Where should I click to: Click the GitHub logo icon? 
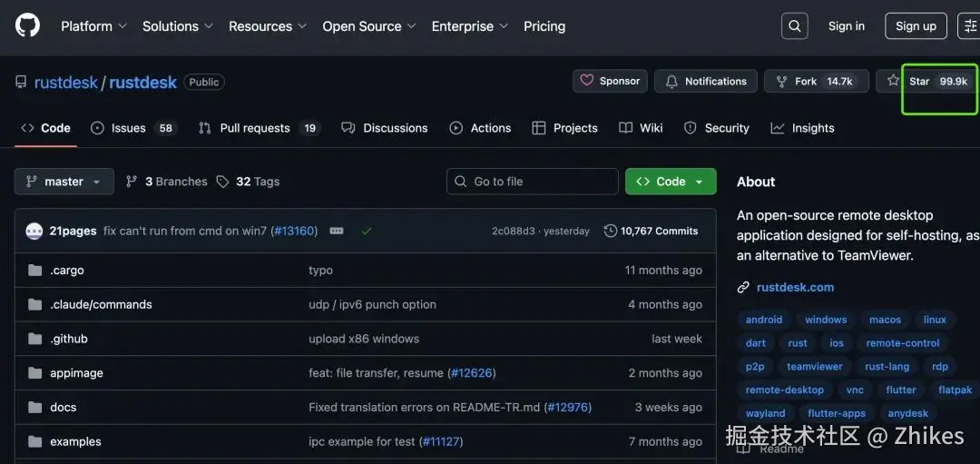(x=27, y=25)
